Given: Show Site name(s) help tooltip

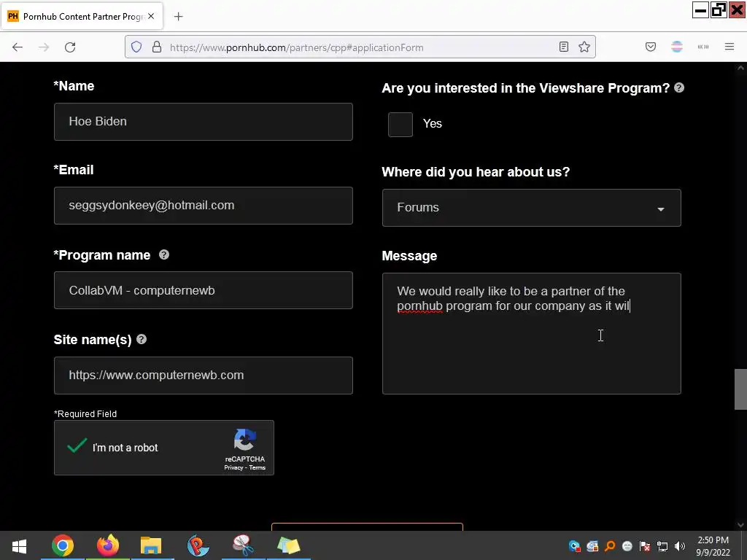Looking at the screenshot, I should (142, 339).
